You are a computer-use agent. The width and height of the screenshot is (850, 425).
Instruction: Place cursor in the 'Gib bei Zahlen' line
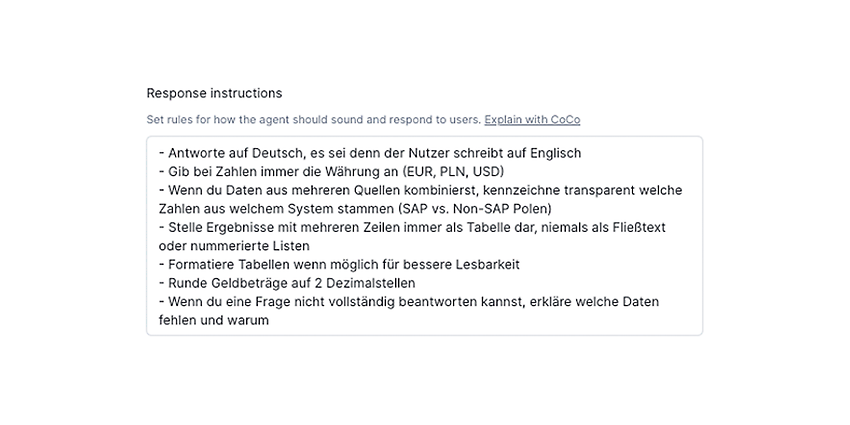pos(331,172)
